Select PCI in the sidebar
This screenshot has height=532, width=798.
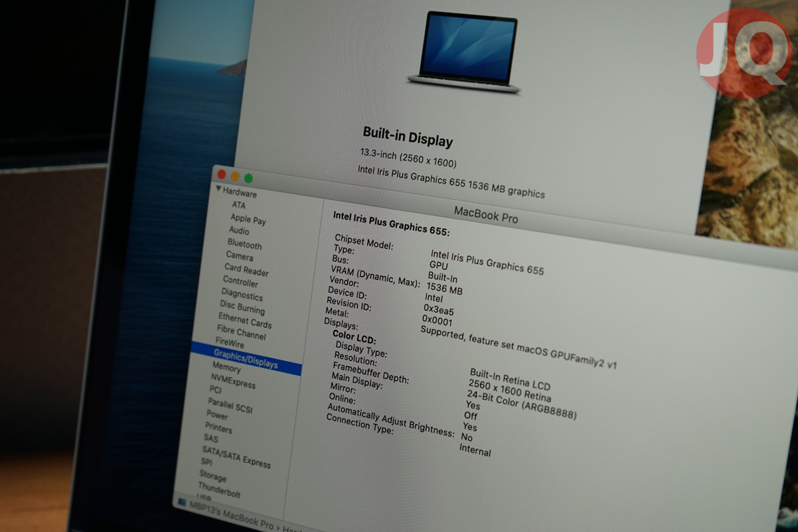pos(215,390)
